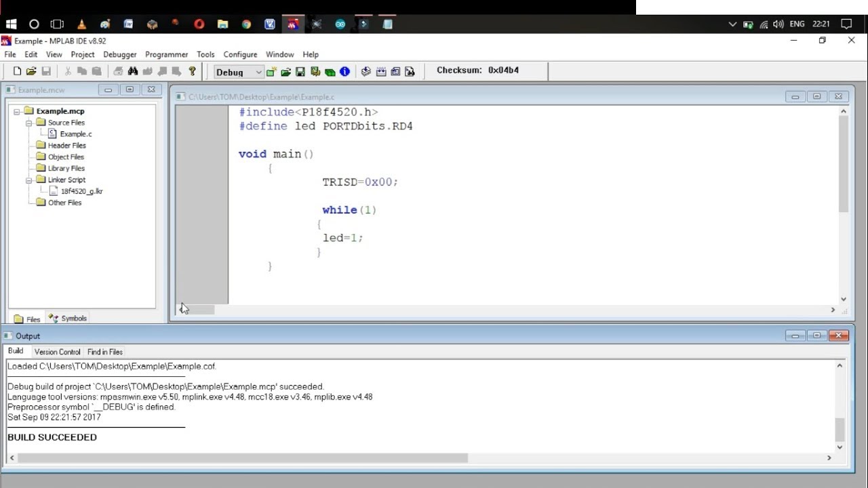Open the Window menu
Viewport: 868px width, 488px height.
click(279, 54)
